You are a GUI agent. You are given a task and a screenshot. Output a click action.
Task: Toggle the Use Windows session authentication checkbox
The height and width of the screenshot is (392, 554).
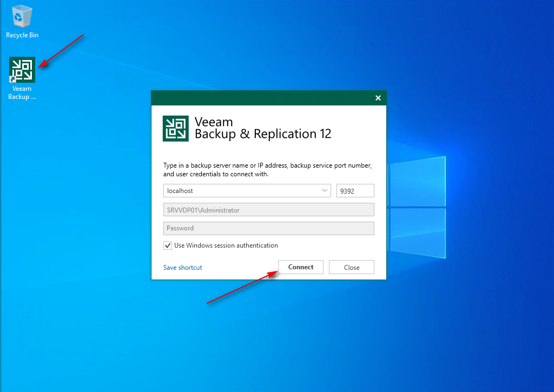click(x=168, y=245)
